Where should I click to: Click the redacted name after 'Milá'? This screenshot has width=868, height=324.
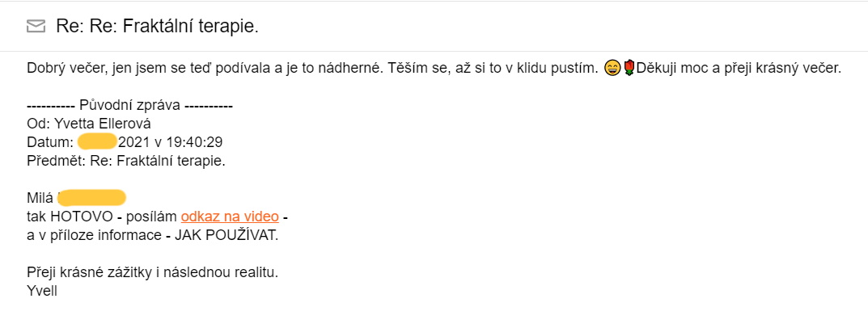coord(92,197)
